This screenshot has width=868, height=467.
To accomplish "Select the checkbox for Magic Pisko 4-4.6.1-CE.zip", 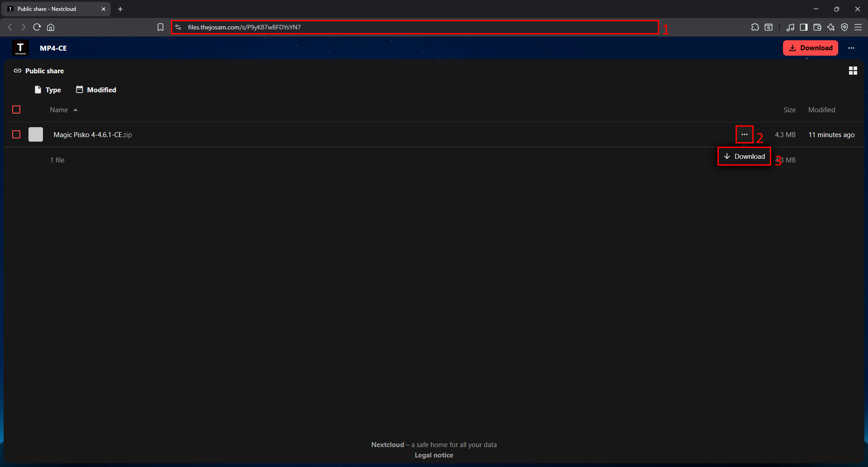I will (x=16, y=134).
